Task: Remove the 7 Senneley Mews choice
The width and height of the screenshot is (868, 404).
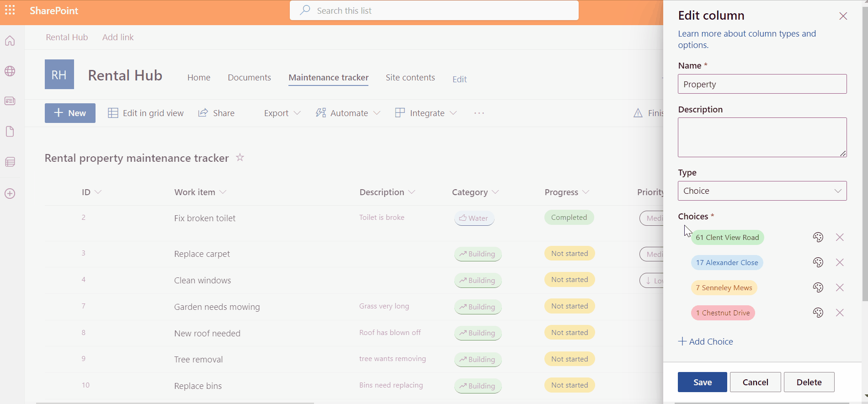Action: tap(840, 287)
